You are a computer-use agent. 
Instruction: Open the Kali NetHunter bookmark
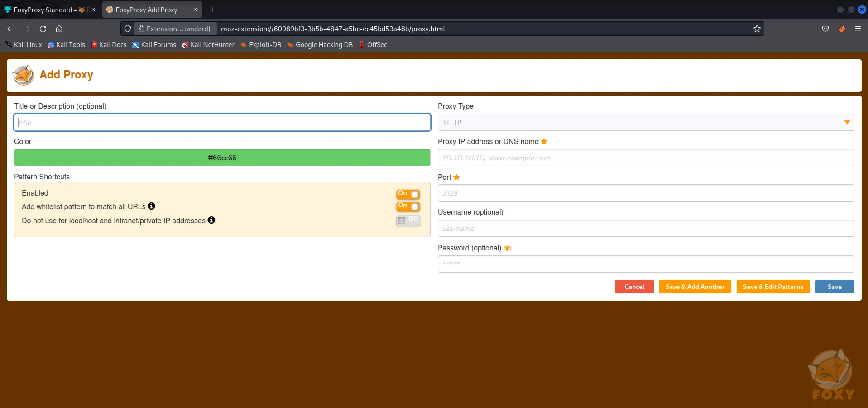tap(208, 45)
